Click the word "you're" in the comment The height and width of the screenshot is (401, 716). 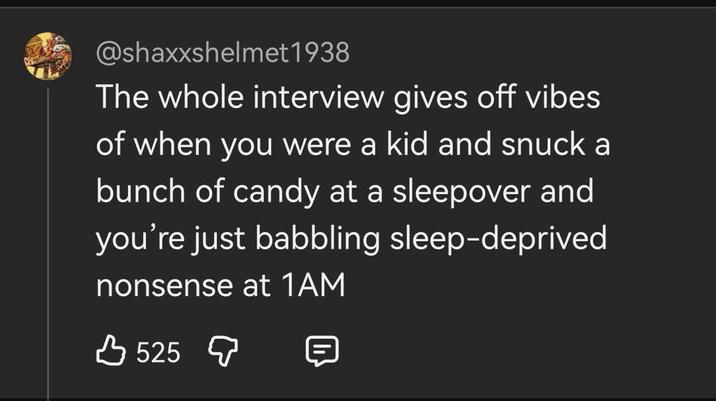click(x=133, y=239)
